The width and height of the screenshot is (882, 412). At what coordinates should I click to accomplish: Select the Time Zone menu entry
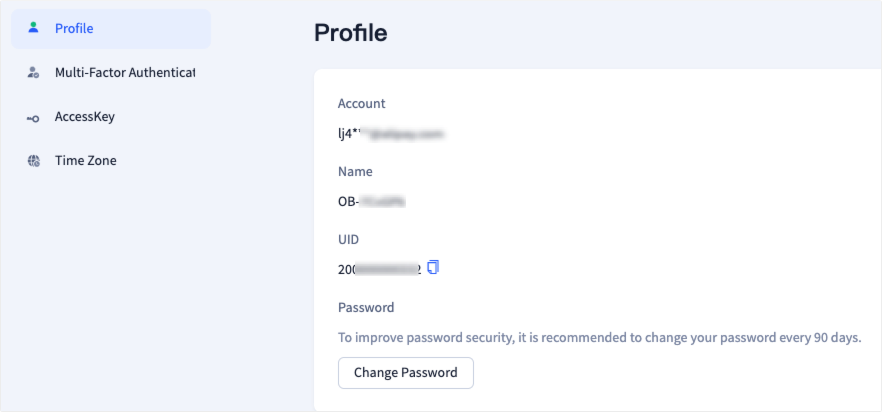coord(85,161)
